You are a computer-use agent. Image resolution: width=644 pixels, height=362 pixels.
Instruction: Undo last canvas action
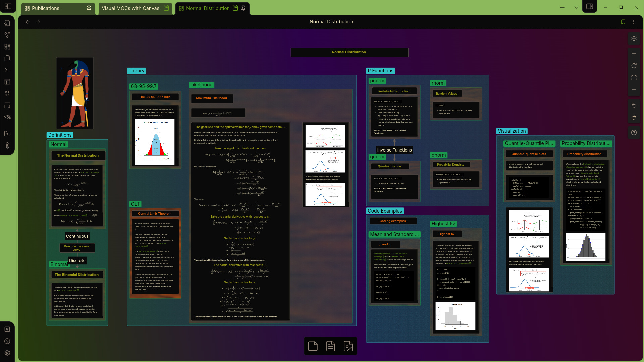click(x=634, y=105)
